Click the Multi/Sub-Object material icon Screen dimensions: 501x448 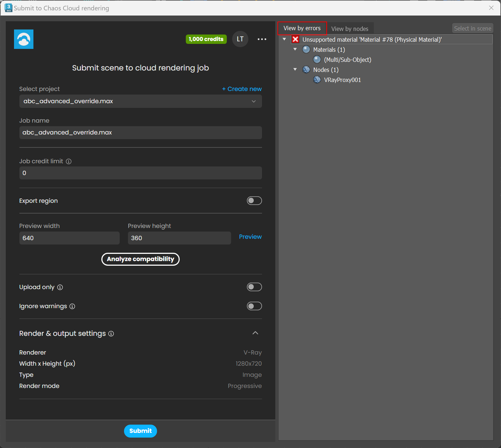coord(317,59)
